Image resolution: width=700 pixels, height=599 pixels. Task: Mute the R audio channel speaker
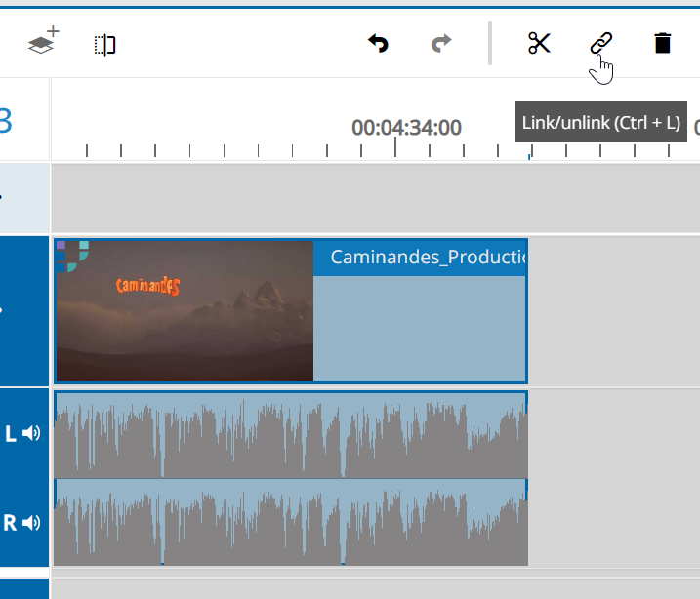point(32,523)
